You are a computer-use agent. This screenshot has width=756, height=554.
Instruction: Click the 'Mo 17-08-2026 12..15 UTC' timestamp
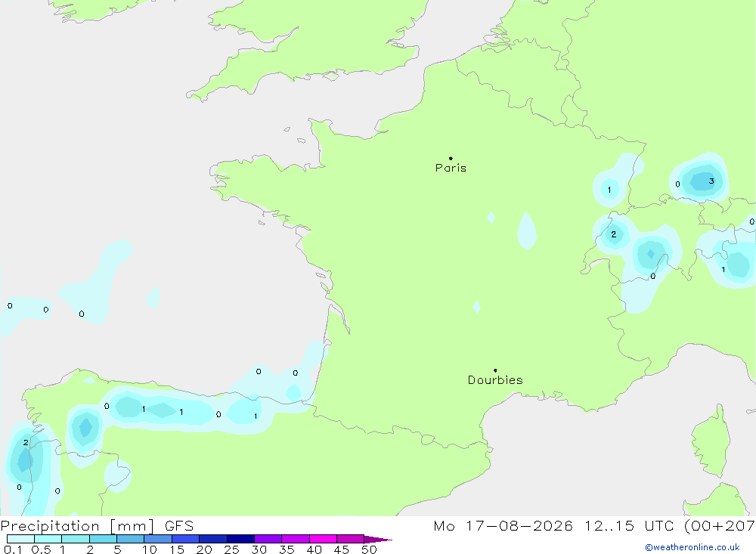click(x=553, y=525)
